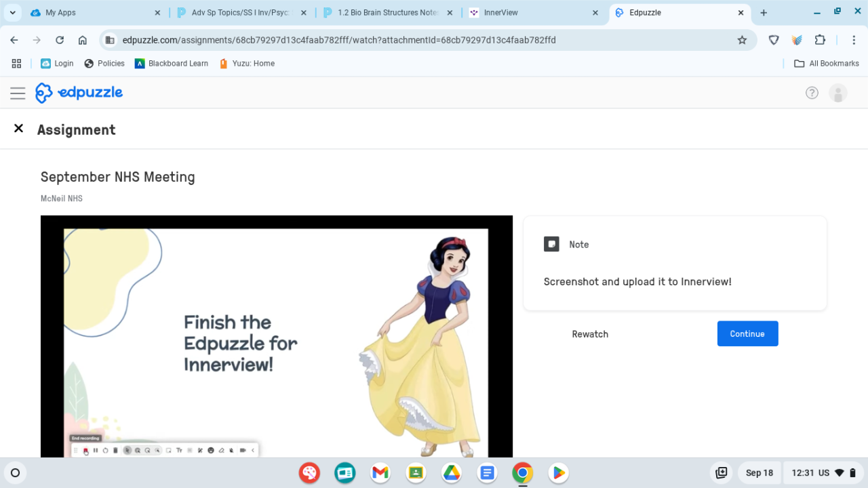Close the InnerView tab
The image size is (868, 488).
point(595,12)
